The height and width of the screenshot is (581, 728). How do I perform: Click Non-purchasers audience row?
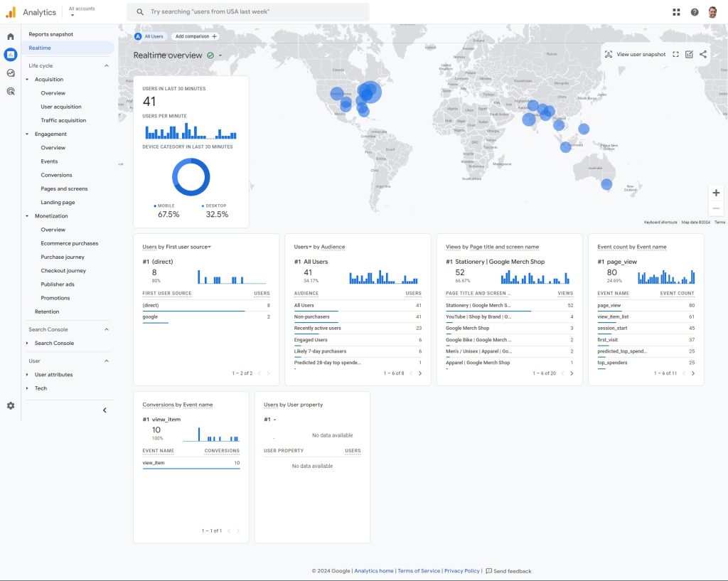[x=358, y=316]
